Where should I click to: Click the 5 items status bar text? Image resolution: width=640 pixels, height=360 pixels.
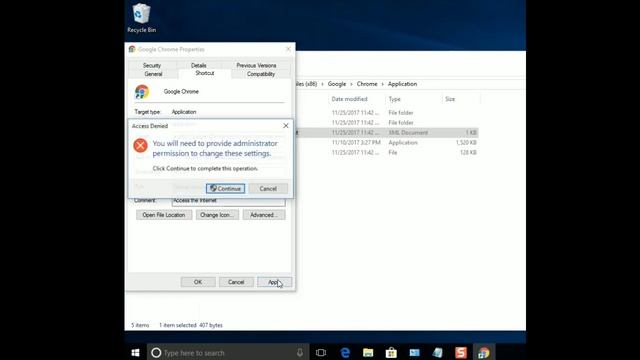coord(140,325)
